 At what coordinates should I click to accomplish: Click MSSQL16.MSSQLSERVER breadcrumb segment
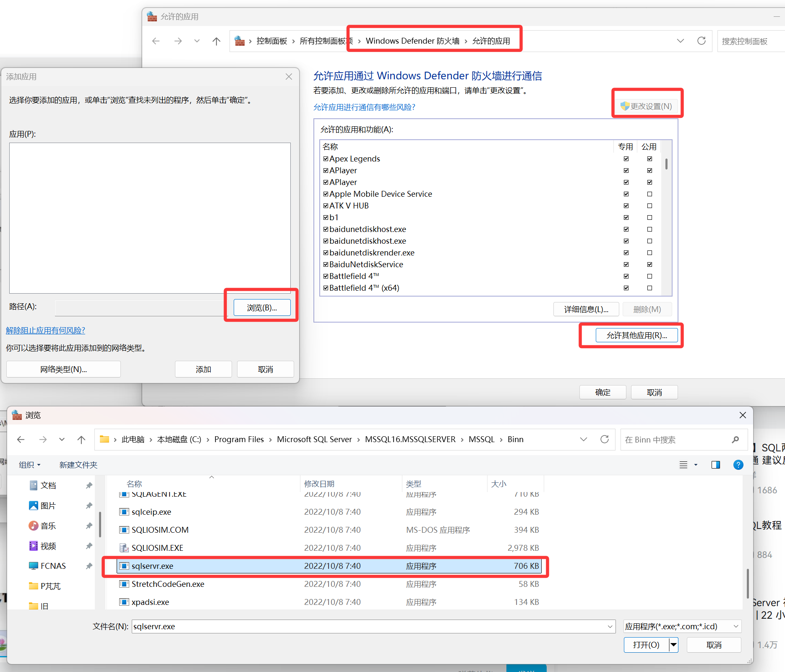[x=410, y=439]
